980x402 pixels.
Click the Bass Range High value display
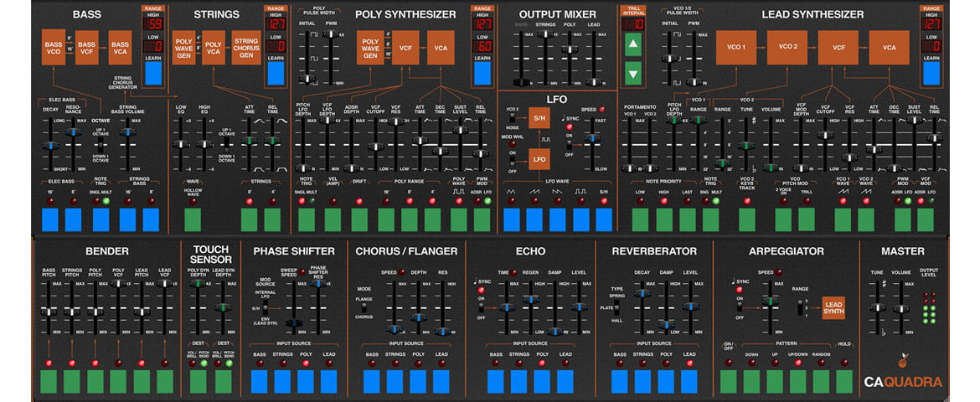(153, 24)
